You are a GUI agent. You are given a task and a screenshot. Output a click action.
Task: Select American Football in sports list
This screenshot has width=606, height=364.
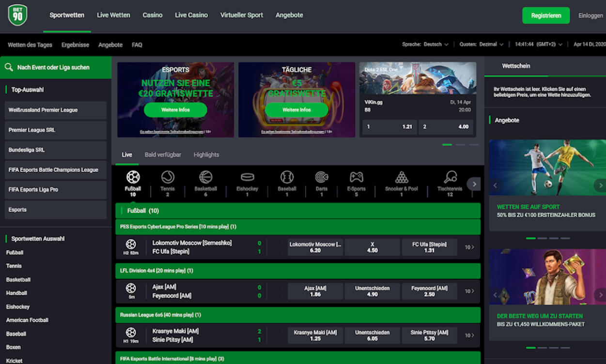click(28, 320)
